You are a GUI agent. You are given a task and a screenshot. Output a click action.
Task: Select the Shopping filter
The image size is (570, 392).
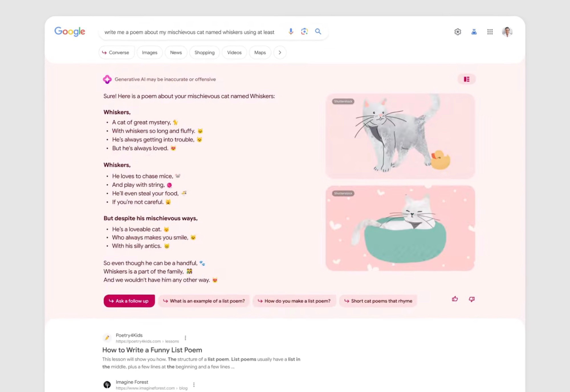[204, 52]
